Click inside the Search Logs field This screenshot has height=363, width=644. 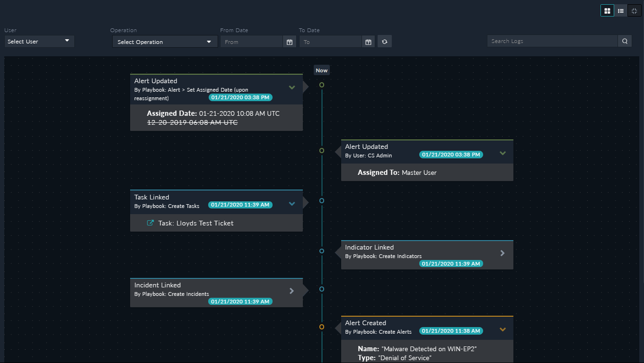(x=544, y=41)
